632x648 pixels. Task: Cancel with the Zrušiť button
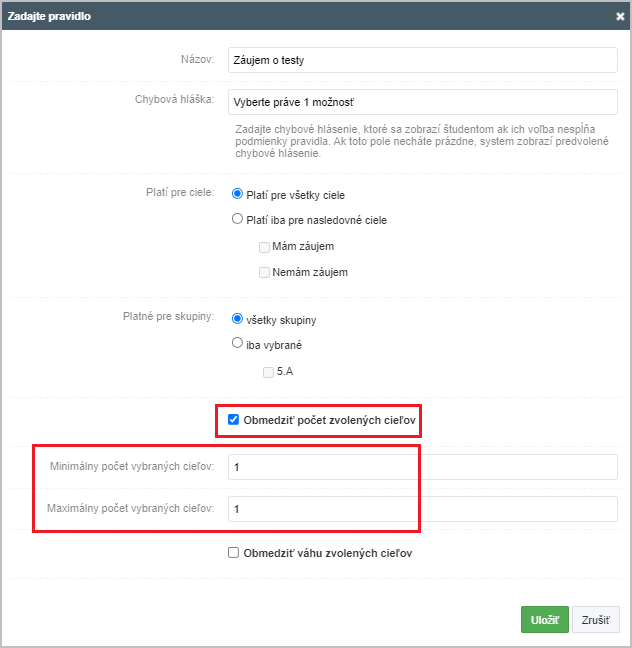pos(596,619)
